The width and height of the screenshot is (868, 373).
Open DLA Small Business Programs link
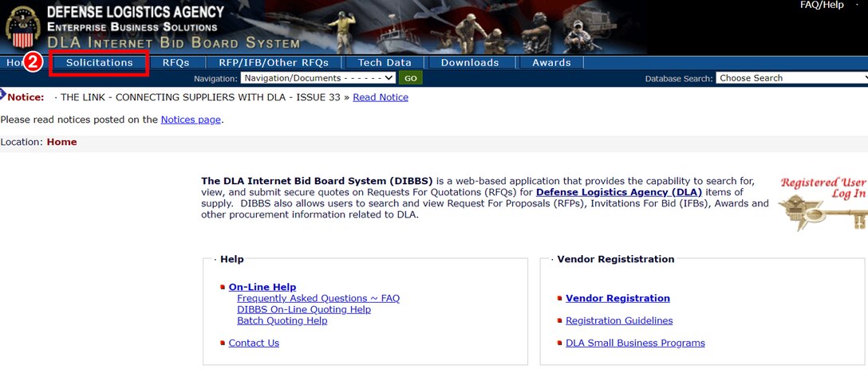click(635, 343)
